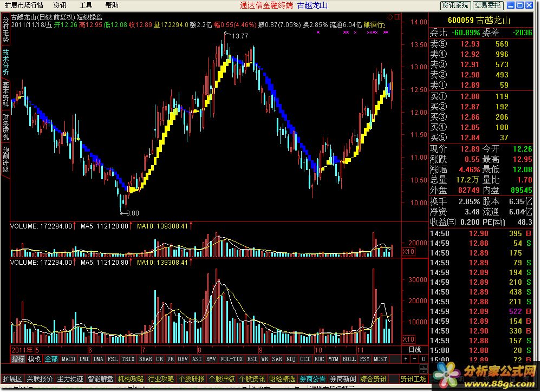Image resolution: width=541 pixels, height=392 pixels.
Task: Apply the OBV indicator
Action: pyautogui.click(x=182, y=359)
